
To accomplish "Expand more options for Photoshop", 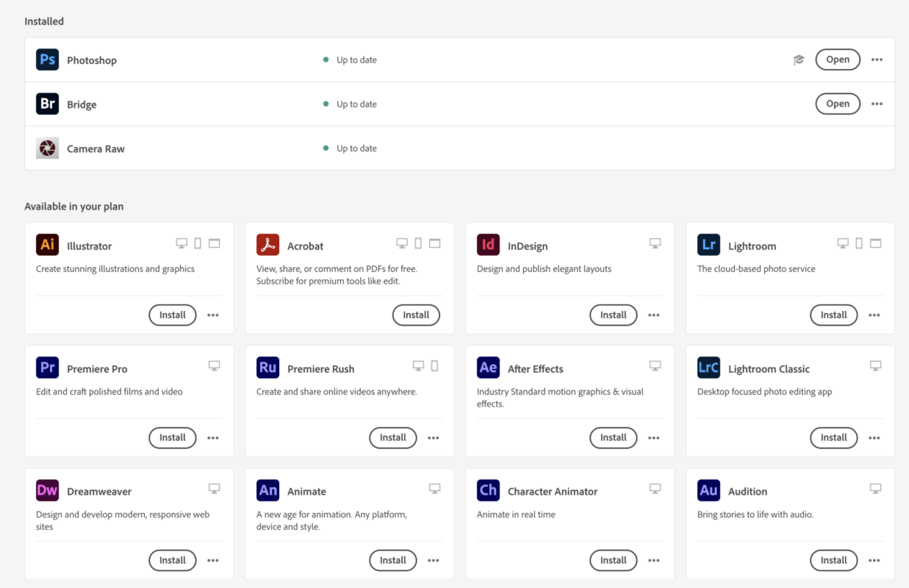I will point(877,60).
